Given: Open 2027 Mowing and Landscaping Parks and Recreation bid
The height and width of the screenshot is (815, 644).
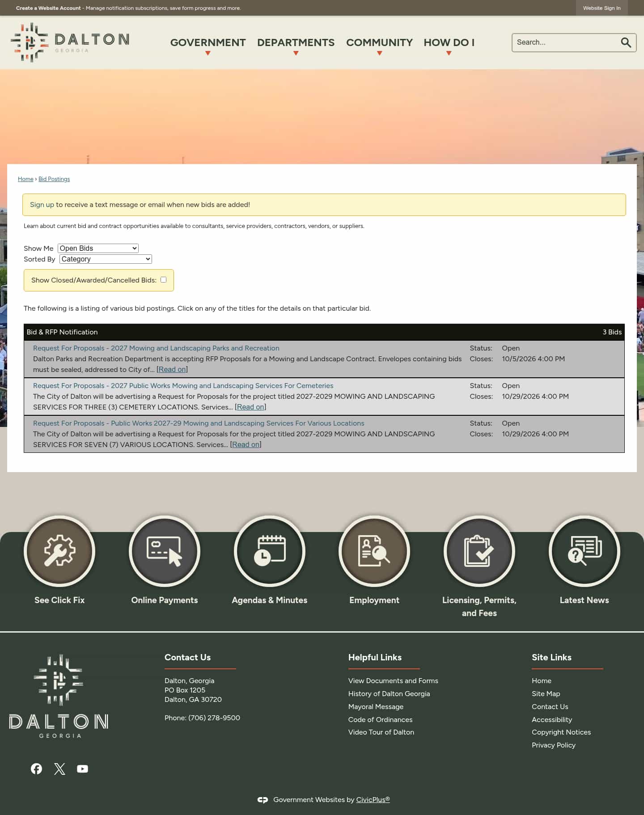Looking at the screenshot, I should [156, 348].
